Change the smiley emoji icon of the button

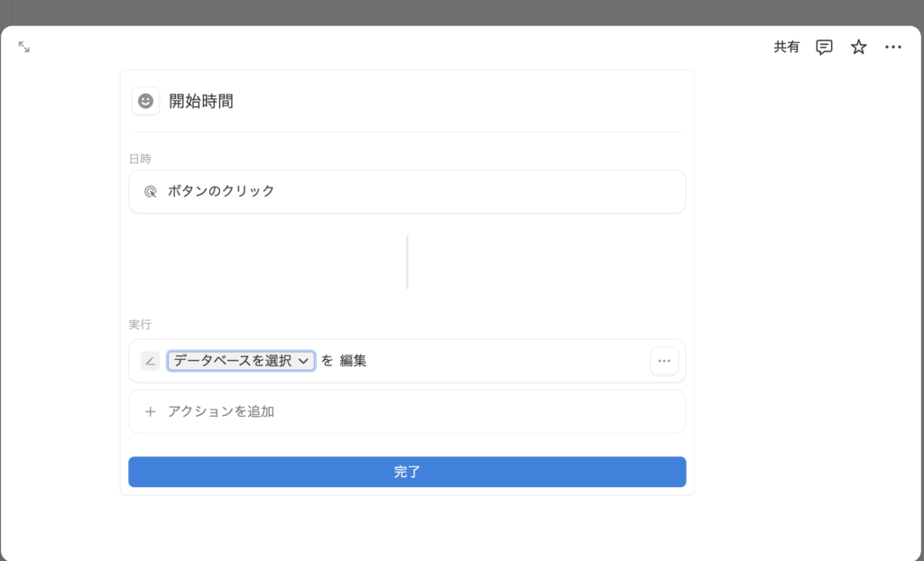(x=145, y=101)
